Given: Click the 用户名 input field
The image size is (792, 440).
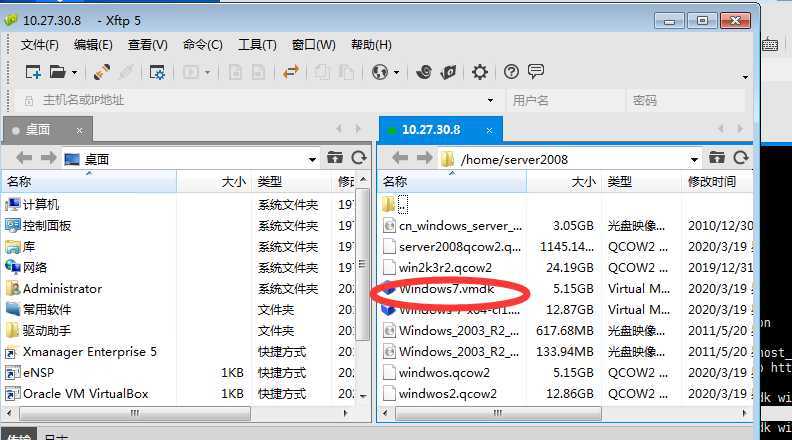Looking at the screenshot, I should pos(566,101).
